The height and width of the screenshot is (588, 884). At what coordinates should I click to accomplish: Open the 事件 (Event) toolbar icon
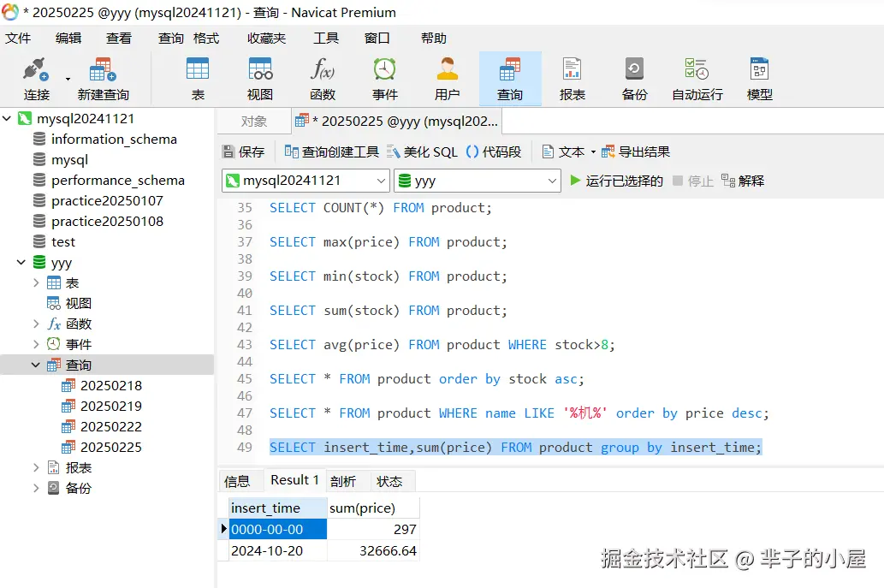pos(385,79)
